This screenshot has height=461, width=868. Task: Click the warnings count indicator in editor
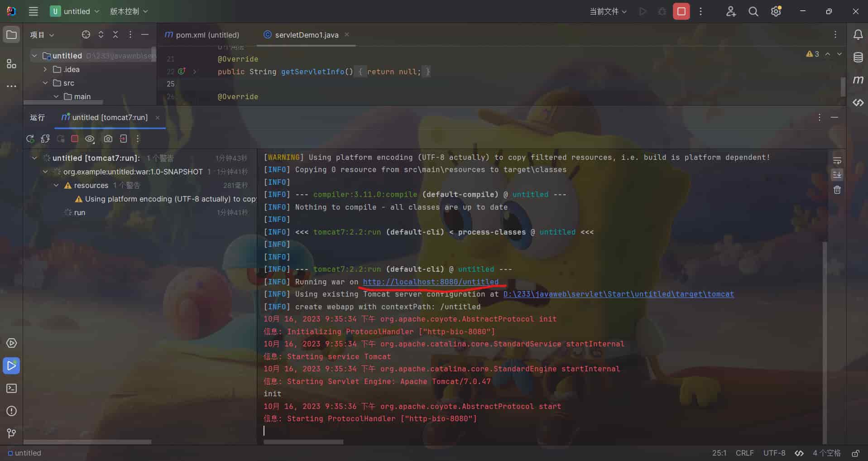point(813,54)
